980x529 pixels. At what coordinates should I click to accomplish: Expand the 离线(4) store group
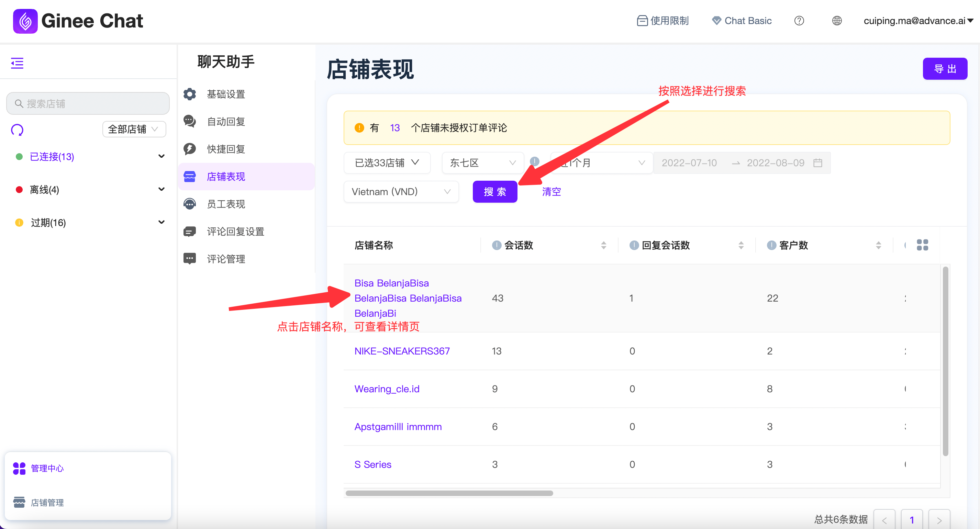pyautogui.click(x=161, y=189)
